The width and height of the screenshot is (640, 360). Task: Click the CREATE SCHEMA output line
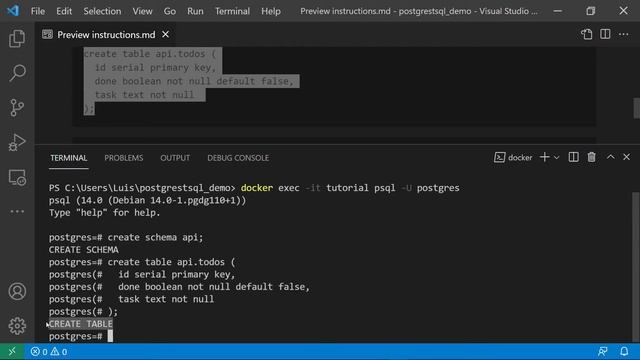84,249
